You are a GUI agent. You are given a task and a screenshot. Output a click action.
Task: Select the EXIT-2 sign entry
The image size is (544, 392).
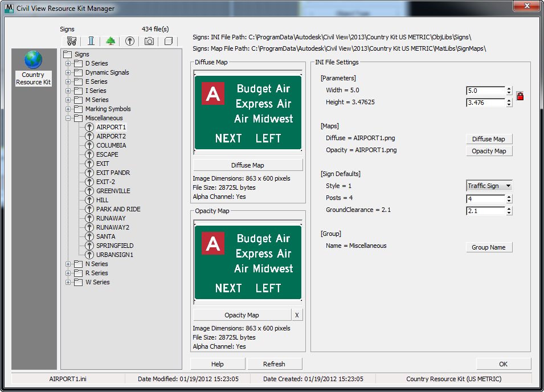(x=105, y=182)
